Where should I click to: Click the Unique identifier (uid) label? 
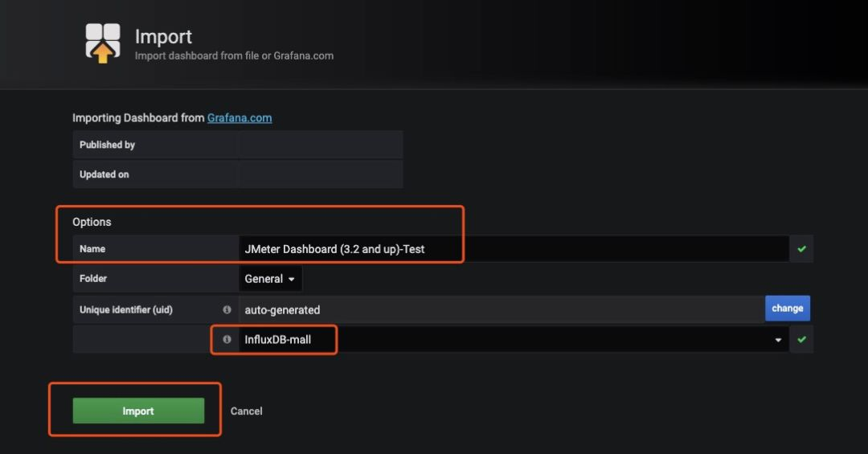click(125, 309)
